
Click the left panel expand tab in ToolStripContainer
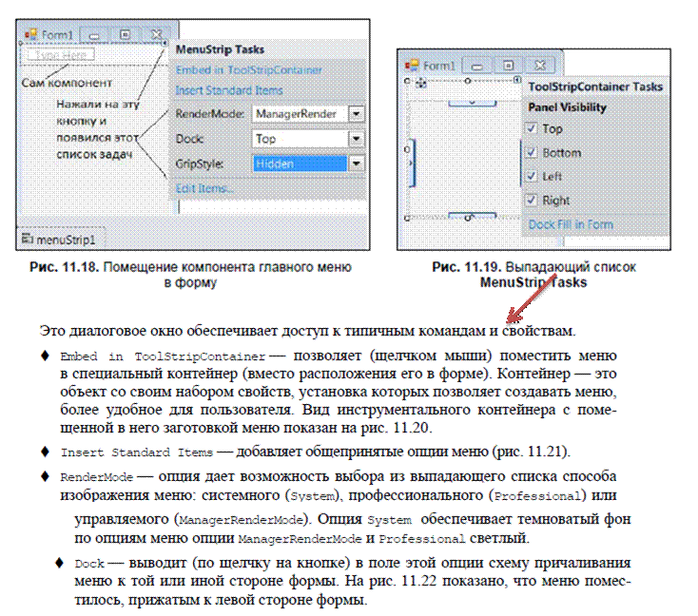tap(412, 163)
